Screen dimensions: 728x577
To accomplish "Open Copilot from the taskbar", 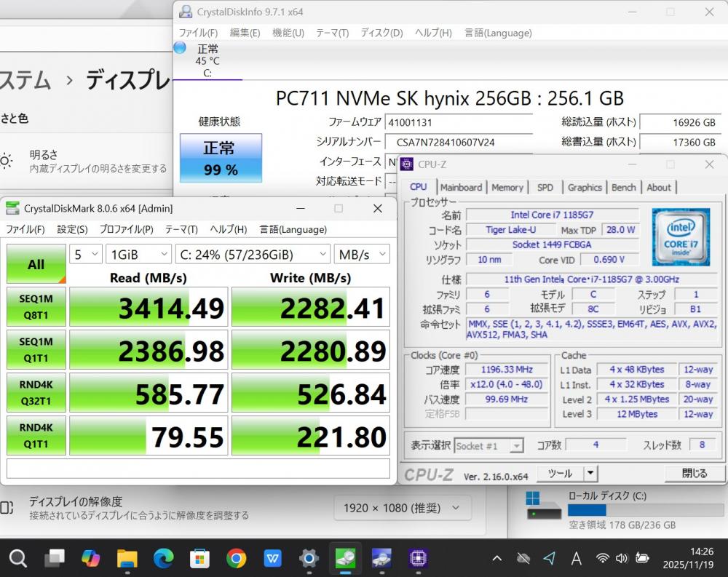I will coord(91,558).
